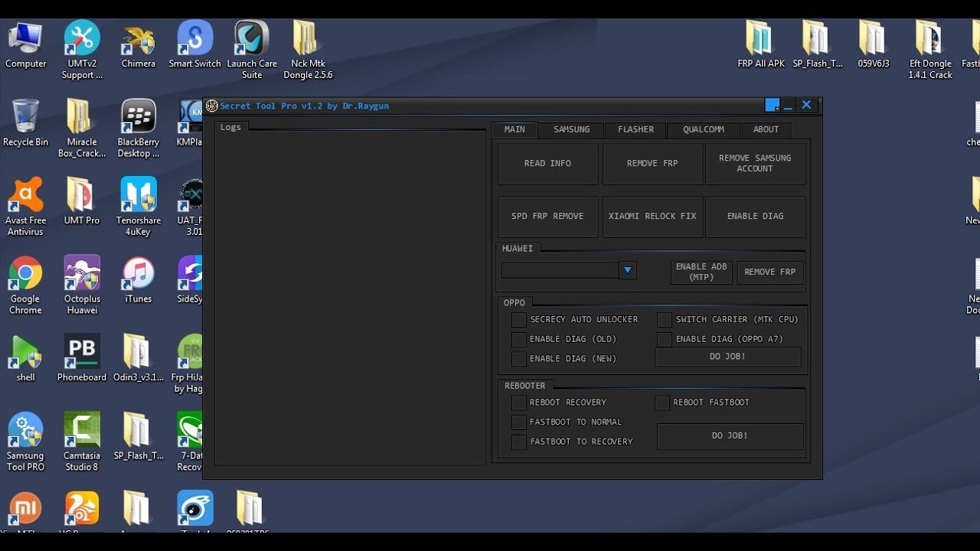The height and width of the screenshot is (551, 980).
Task: Click REMOVE SAMSUNG ACCOUNT button
Action: (x=755, y=164)
